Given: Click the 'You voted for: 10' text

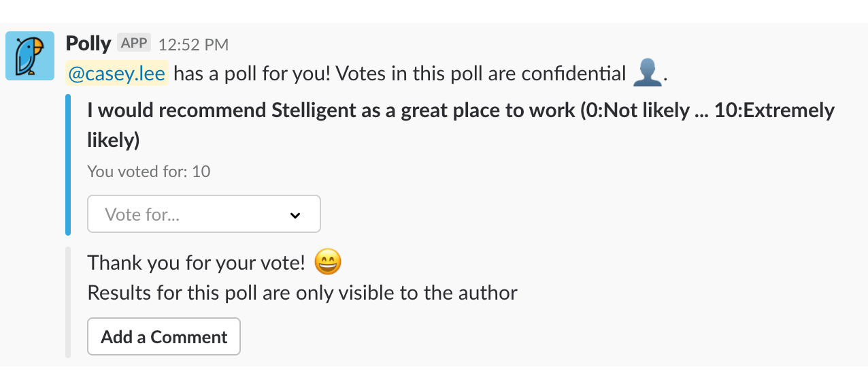Looking at the screenshot, I should point(149,172).
